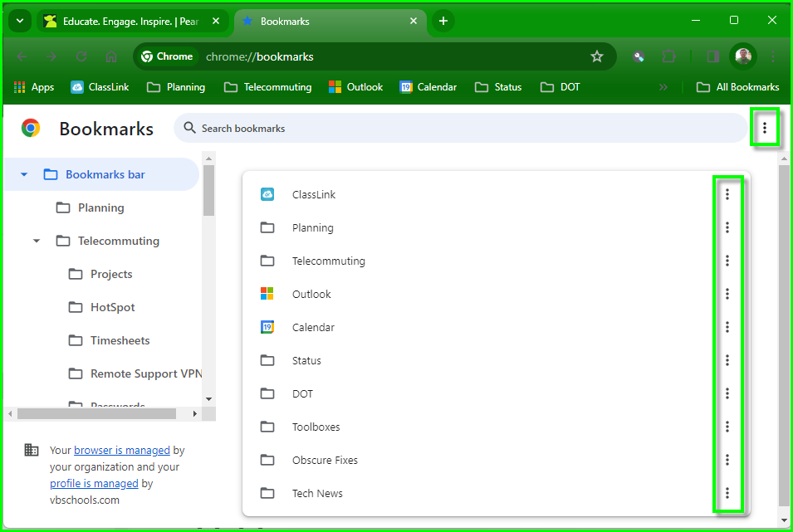
Task: Open the Apps grid icon on the bookmarks bar
Action: pyautogui.click(x=18, y=86)
